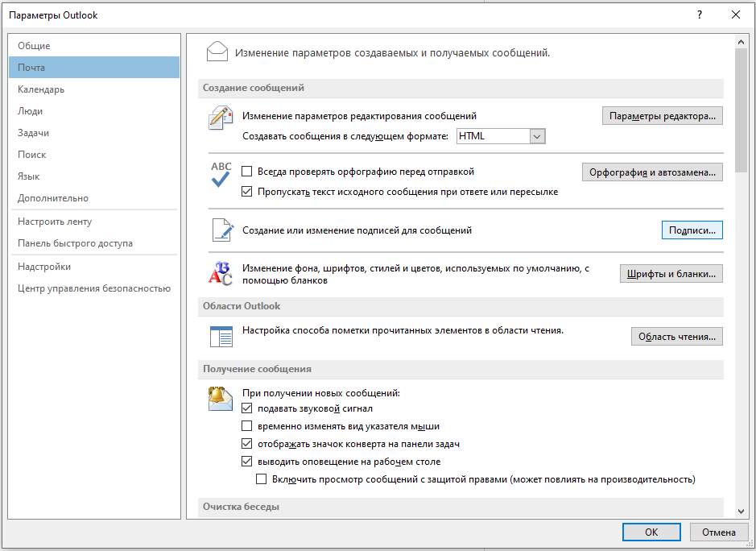756x551 pixels.
Task: Open Область чтения settings
Action: click(677, 336)
